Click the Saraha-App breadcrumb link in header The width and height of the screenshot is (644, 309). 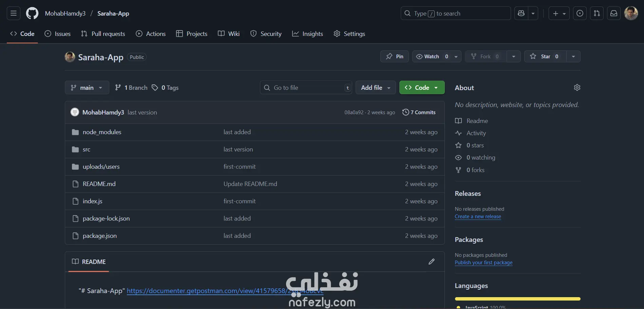click(113, 13)
